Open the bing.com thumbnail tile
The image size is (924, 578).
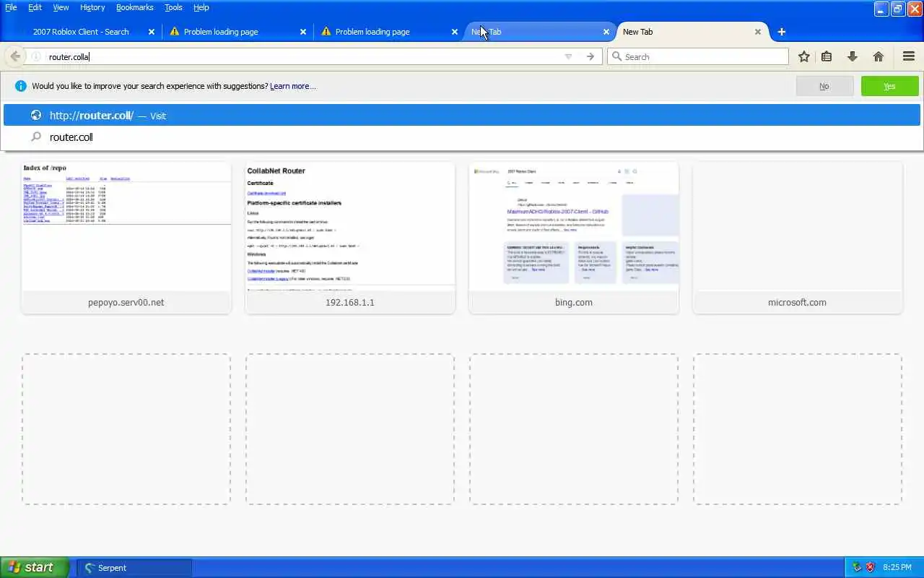(574, 238)
